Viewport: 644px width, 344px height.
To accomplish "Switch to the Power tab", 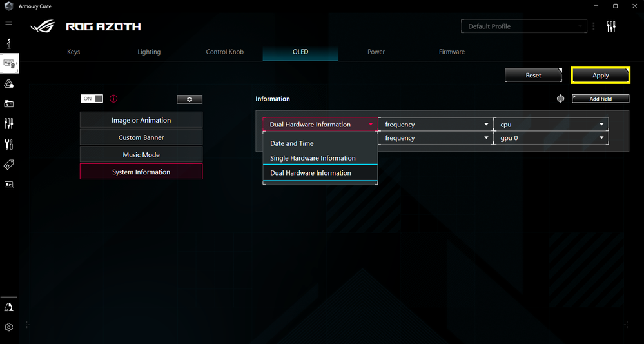I will point(376,52).
